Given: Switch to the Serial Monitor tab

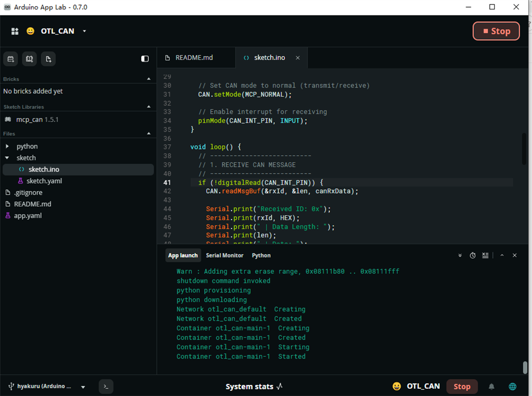Looking at the screenshot, I should point(224,256).
